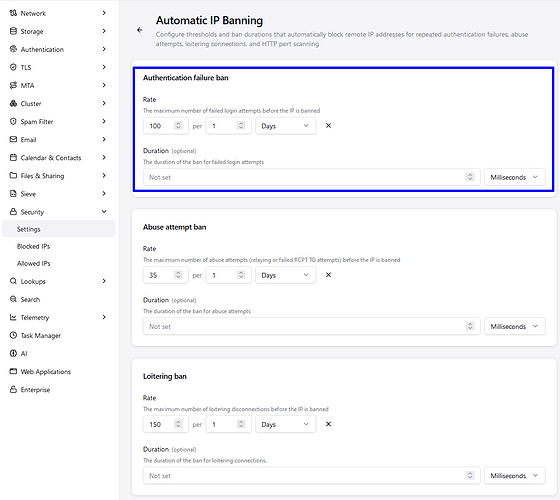
Task: Click the authentication failure Duration field
Action: 312,177
